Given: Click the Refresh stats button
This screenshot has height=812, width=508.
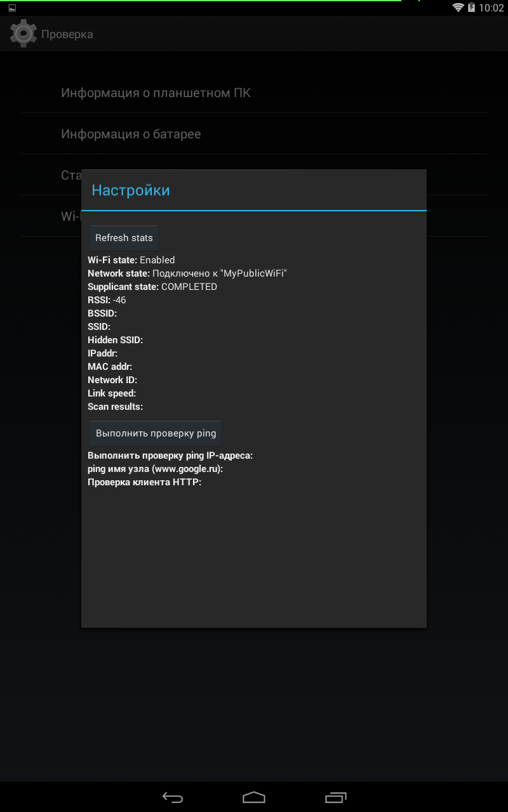Looking at the screenshot, I should 124,238.
